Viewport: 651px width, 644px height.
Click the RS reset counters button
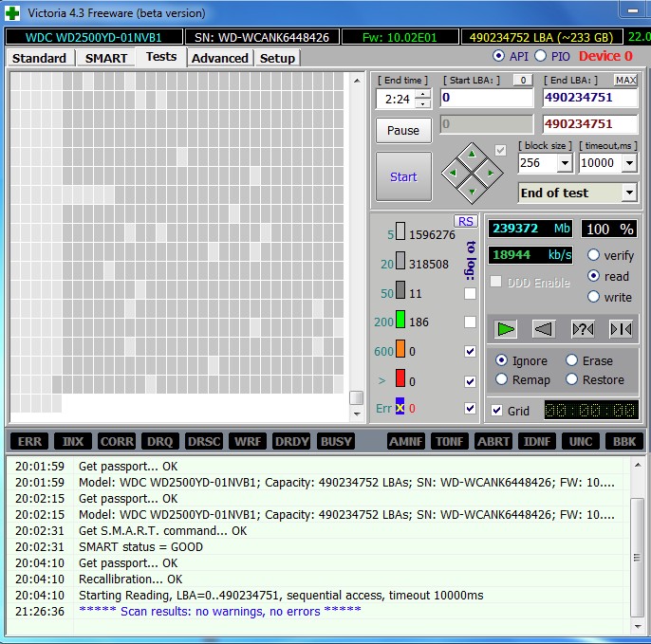[466, 221]
